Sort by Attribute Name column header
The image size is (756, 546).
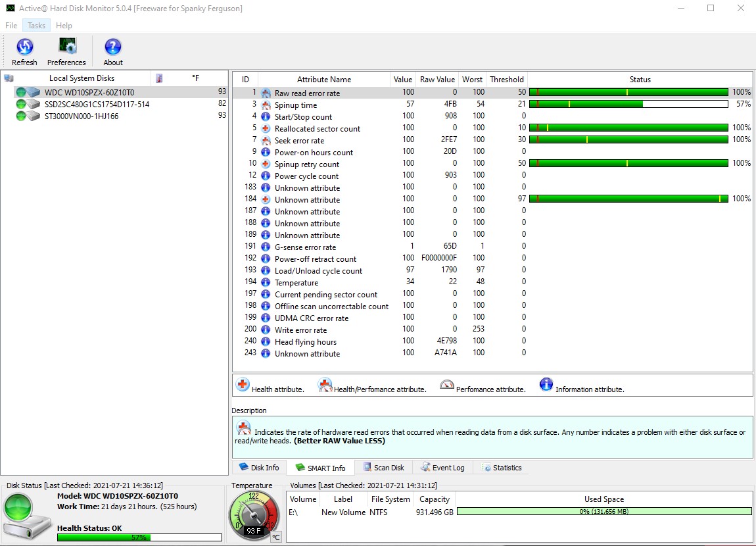click(x=324, y=80)
